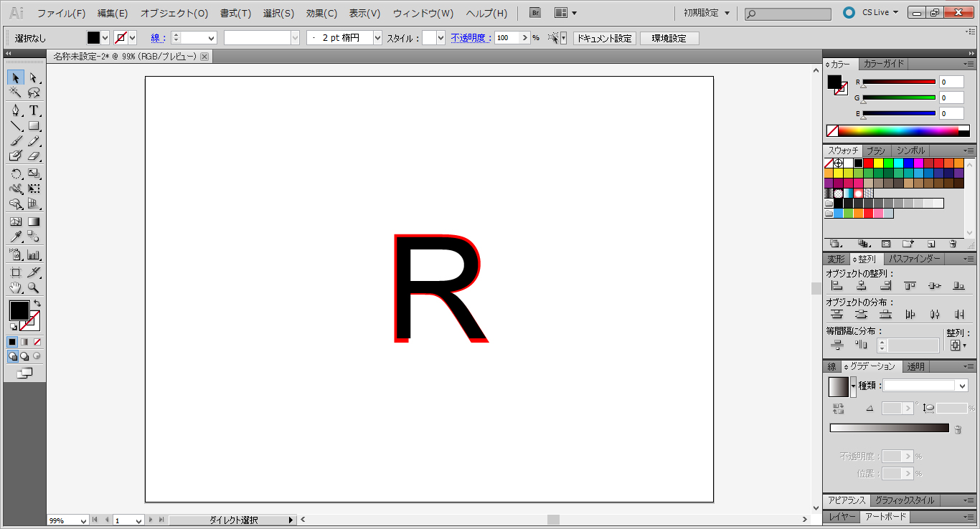The width and height of the screenshot is (980, 529).
Task: Select the Magic Wand tool
Action: click(x=15, y=92)
